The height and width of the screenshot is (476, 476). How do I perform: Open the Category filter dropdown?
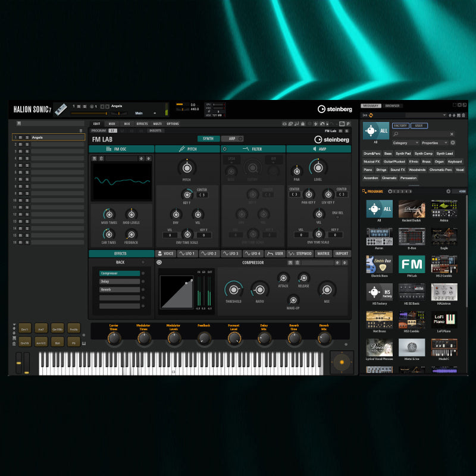coord(405,143)
